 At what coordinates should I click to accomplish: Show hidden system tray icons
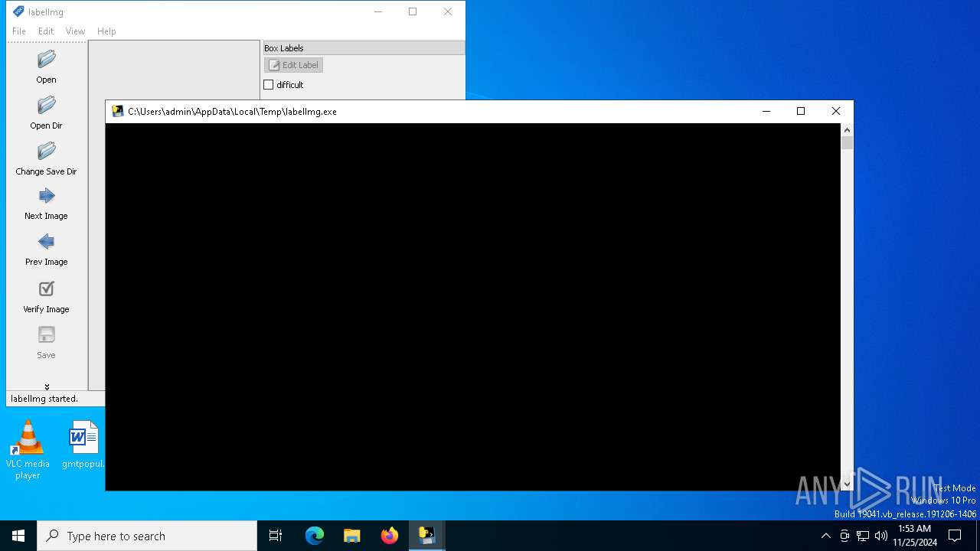(825, 536)
